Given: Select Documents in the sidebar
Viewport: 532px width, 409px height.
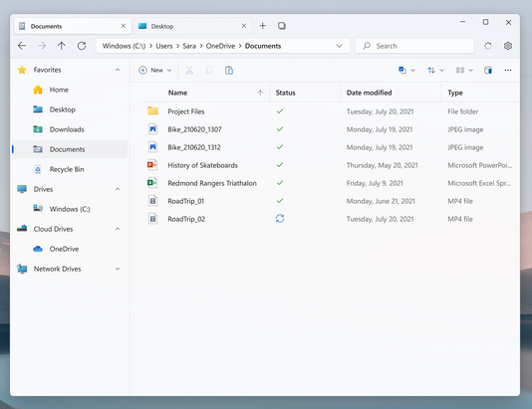Looking at the screenshot, I should click(x=70, y=149).
